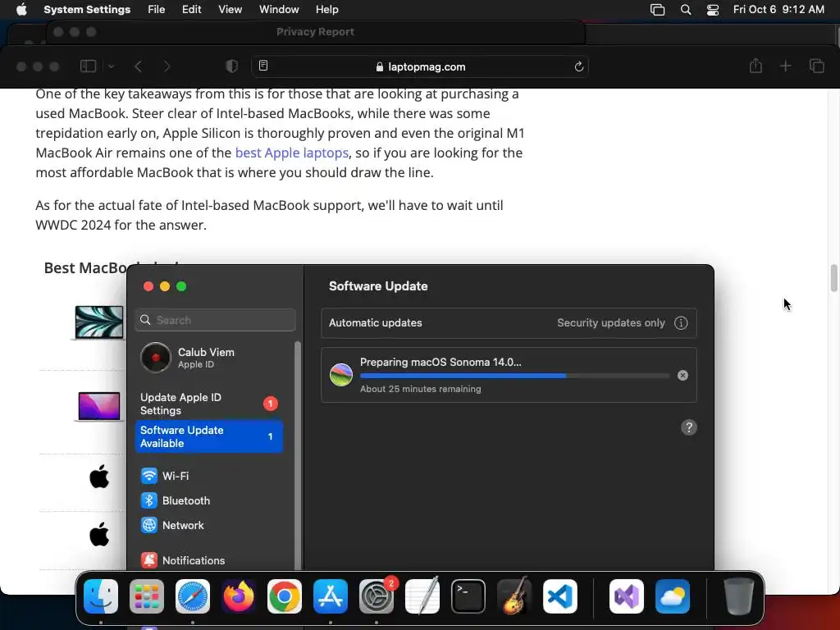Click the Automatic updates info button
The width and height of the screenshot is (840, 630).
click(x=681, y=323)
